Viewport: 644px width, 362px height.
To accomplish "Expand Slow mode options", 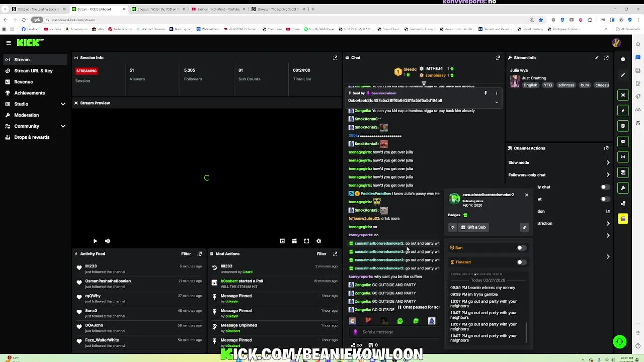I will point(608,162).
